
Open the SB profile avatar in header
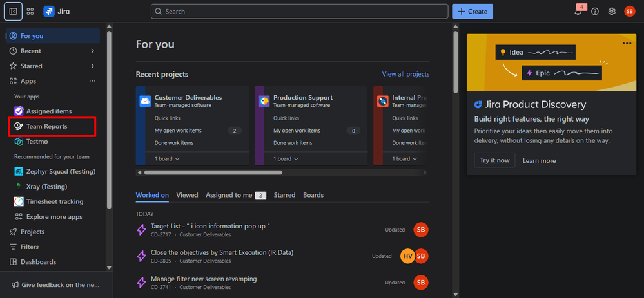630,12
